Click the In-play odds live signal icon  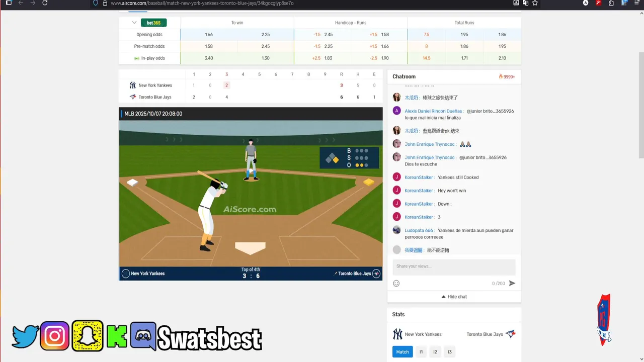pos(137,58)
